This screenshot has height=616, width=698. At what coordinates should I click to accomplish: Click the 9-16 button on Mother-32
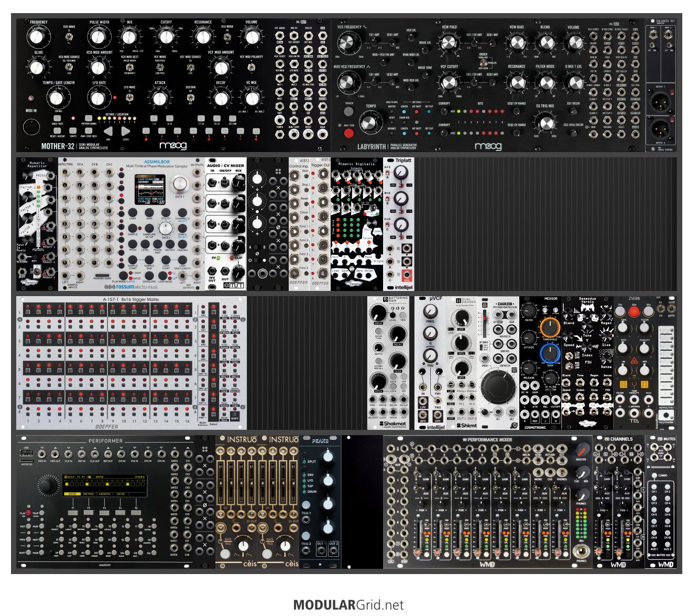pyautogui.click(x=170, y=119)
